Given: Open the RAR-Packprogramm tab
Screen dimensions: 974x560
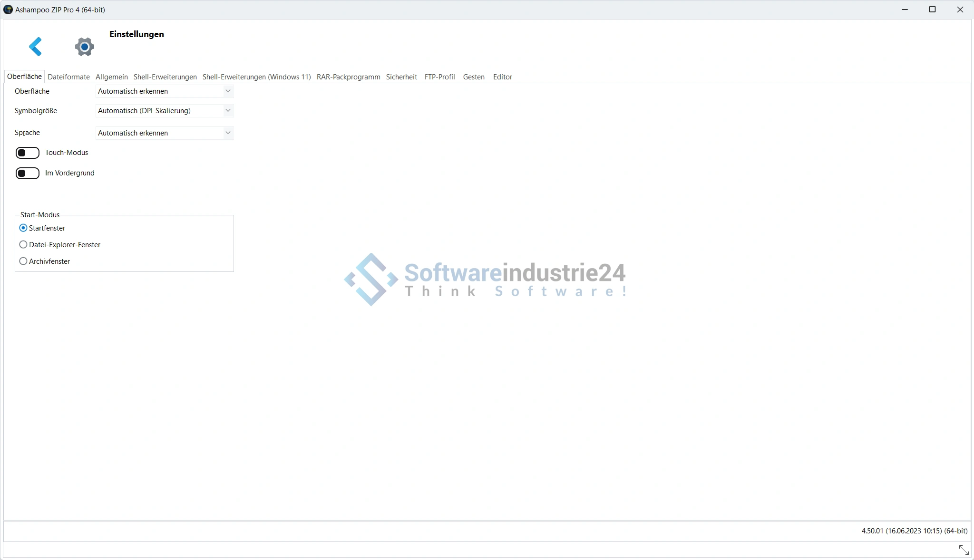Looking at the screenshot, I should 348,77.
